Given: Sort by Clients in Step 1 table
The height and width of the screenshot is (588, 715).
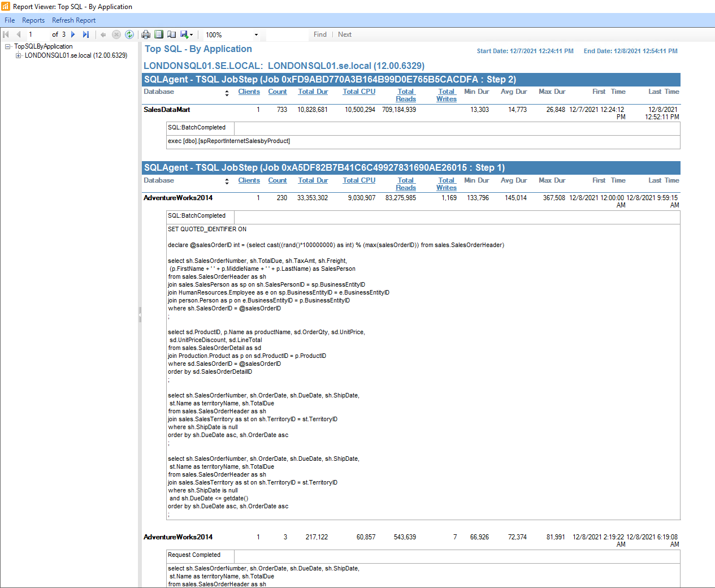Looking at the screenshot, I should pos(249,180).
